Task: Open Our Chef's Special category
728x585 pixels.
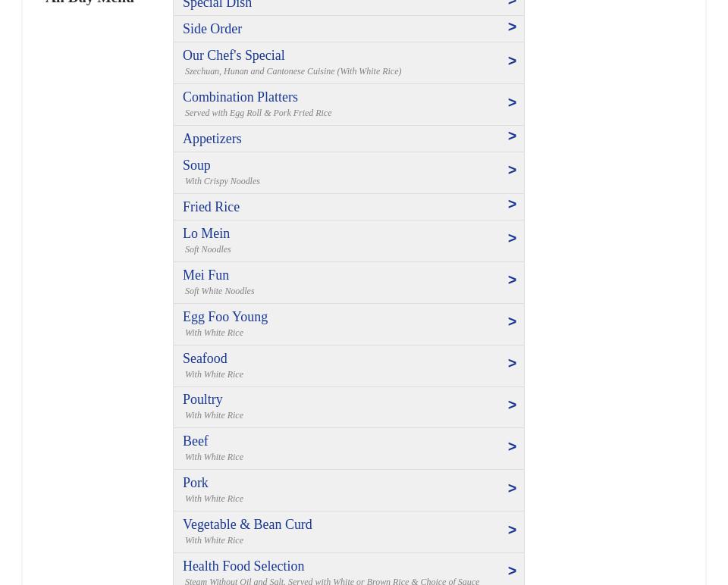Action: [234, 56]
